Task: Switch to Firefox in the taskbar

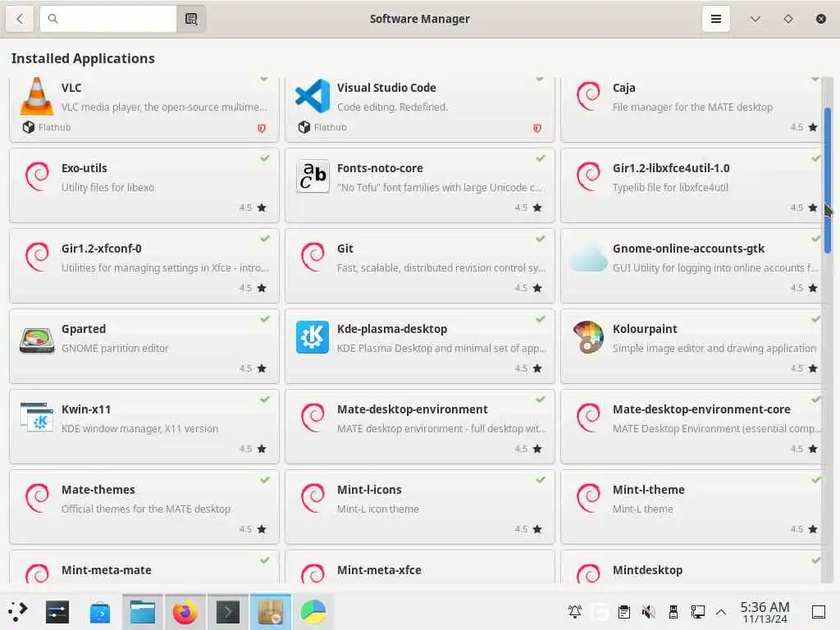Action: tap(185, 612)
